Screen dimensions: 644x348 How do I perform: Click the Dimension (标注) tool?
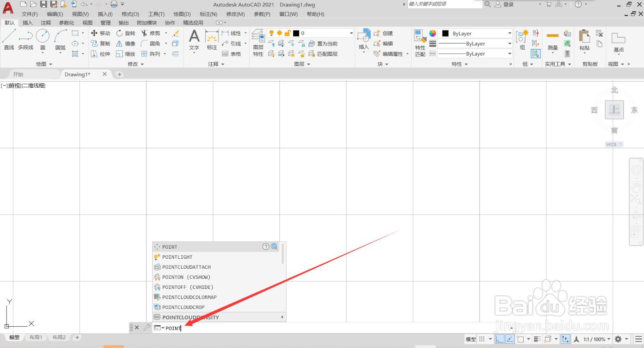[212, 39]
